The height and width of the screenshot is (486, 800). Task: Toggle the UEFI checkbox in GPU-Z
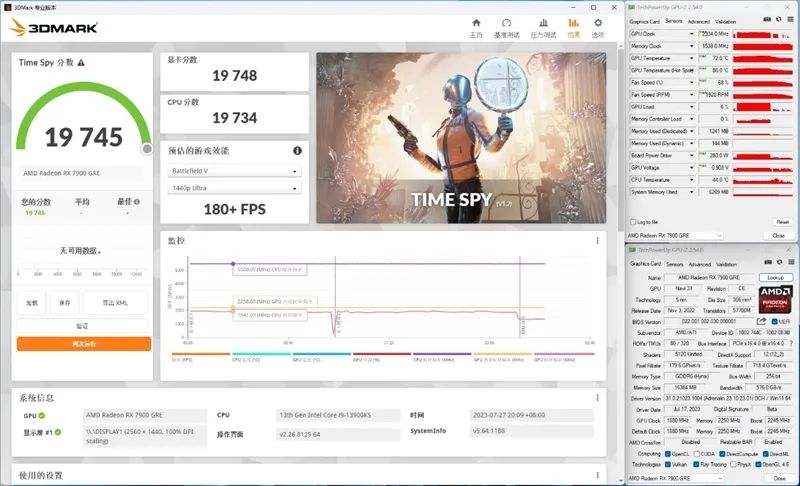[x=774, y=322]
